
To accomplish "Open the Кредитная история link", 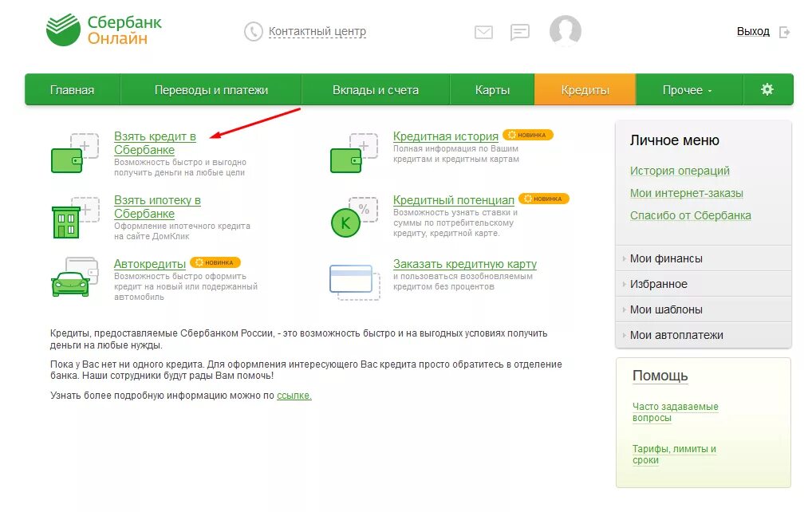I will coord(445,136).
